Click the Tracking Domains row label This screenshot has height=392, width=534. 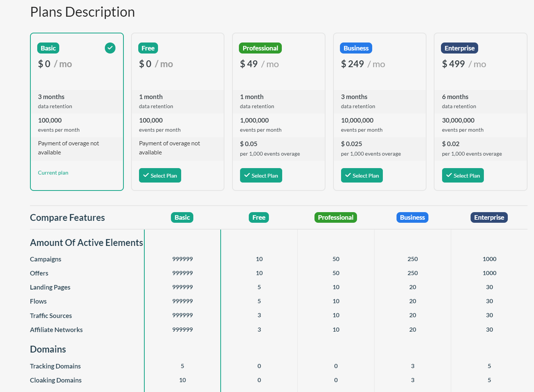[55, 366]
